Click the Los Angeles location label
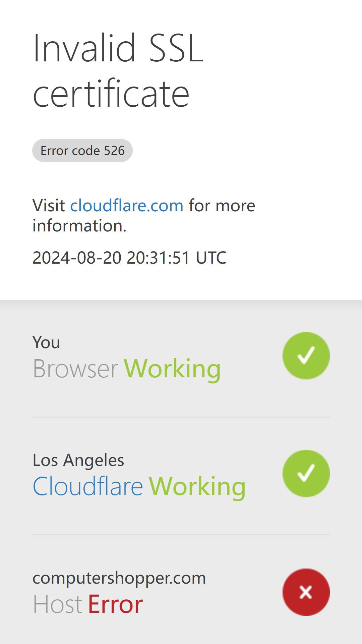This screenshot has width=362, height=644. [78, 460]
